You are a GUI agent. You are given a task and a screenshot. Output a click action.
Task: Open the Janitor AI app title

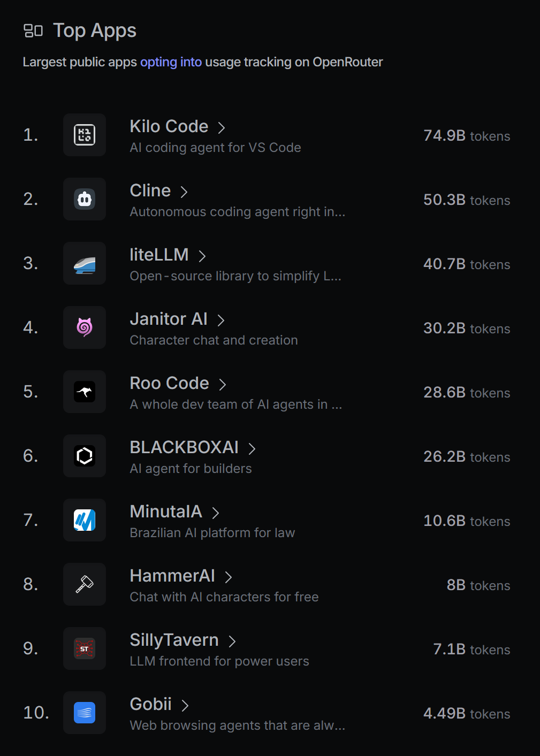[169, 319]
